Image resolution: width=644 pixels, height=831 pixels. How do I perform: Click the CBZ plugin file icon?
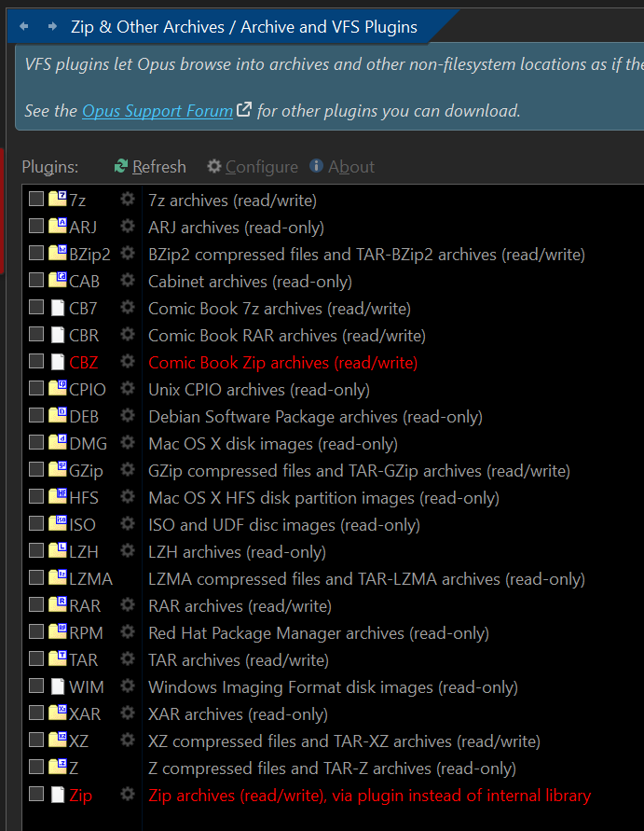(58, 363)
